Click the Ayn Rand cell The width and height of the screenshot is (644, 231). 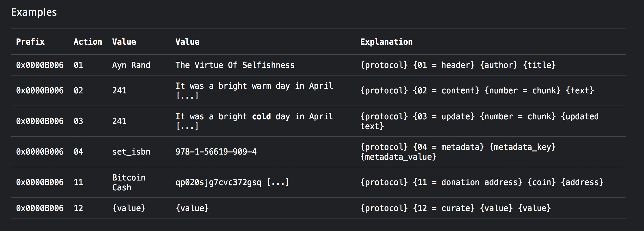[131, 65]
